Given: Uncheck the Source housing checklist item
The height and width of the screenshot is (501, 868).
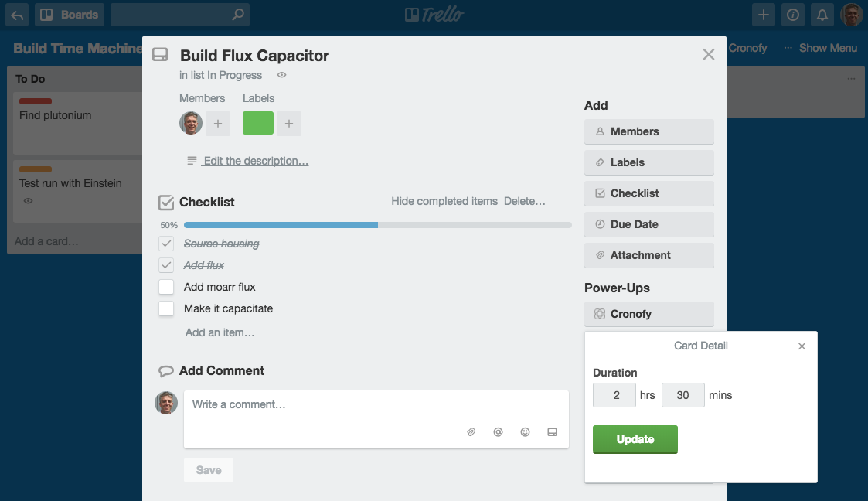Looking at the screenshot, I should click(166, 244).
